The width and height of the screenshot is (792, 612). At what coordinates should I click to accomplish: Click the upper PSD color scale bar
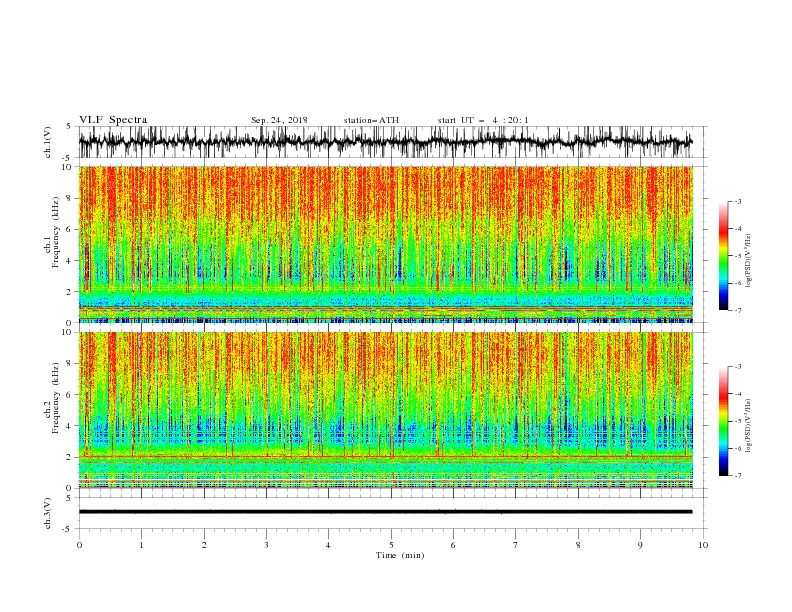click(x=723, y=256)
